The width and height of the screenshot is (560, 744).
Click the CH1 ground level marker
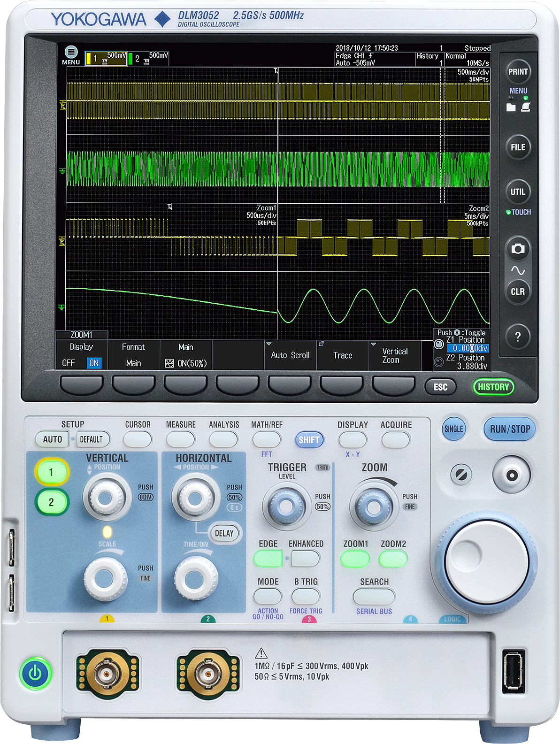62,105
